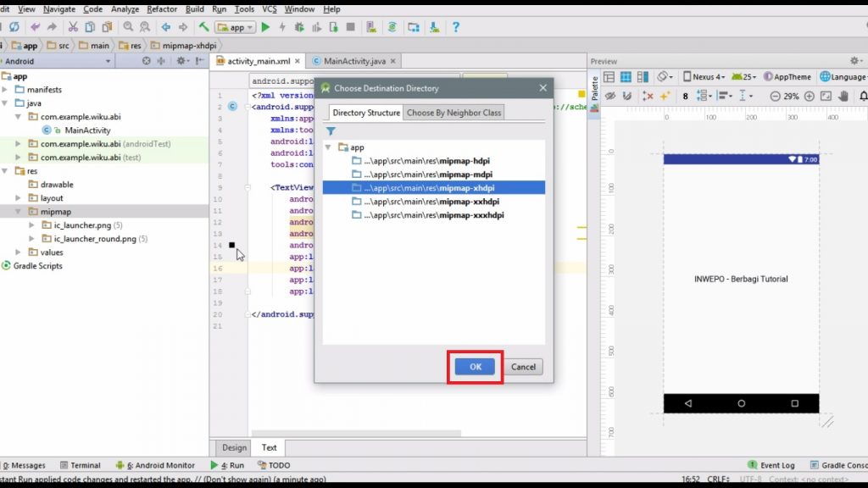This screenshot has width=868, height=488.
Task: Switch to Choose By Neighbor Class tab
Action: click(x=453, y=113)
